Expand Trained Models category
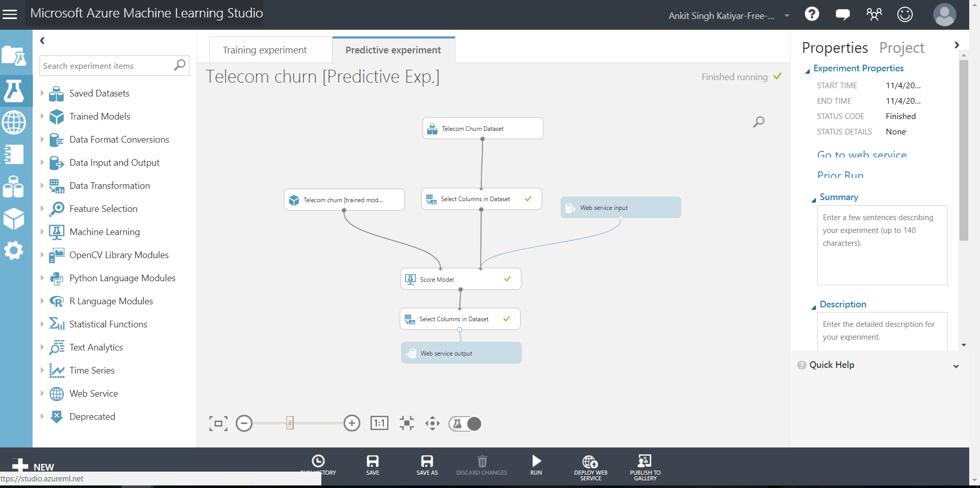The width and height of the screenshot is (980, 488). tap(42, 116)
